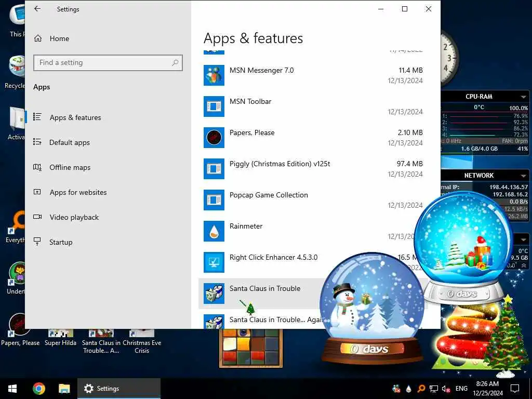Screen dimensions: 532x399
Task: Click the 97.4 MB size for Piggly
Action: [x=410, y=164]
